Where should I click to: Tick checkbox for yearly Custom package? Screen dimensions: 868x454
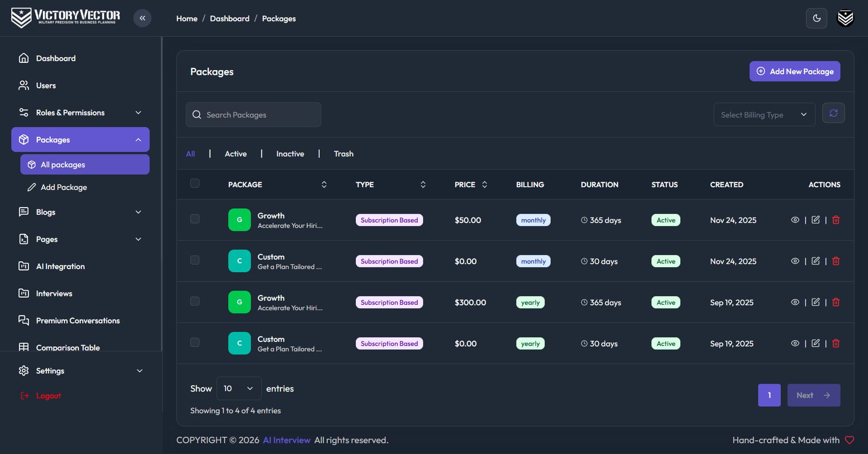click(195, 342)
